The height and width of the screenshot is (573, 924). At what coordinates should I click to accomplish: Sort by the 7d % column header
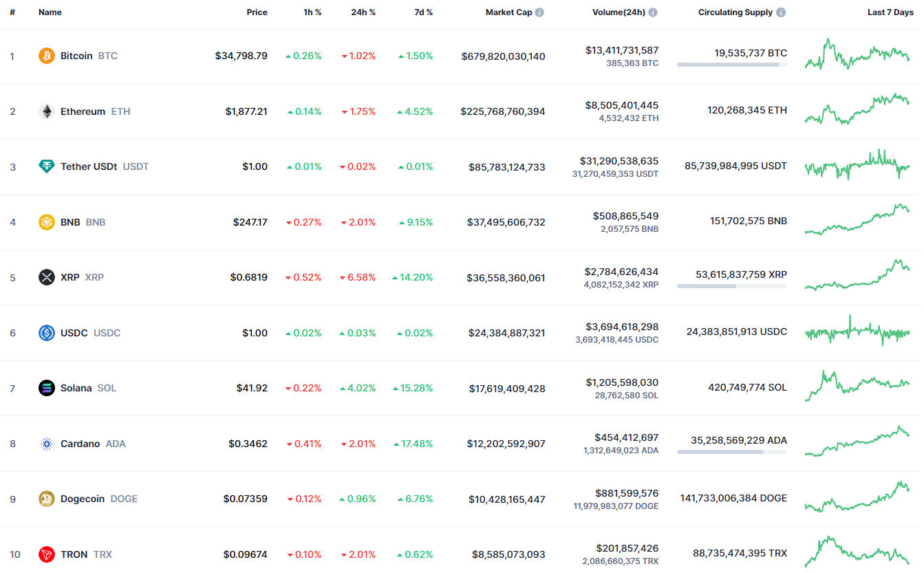[423, 12]
